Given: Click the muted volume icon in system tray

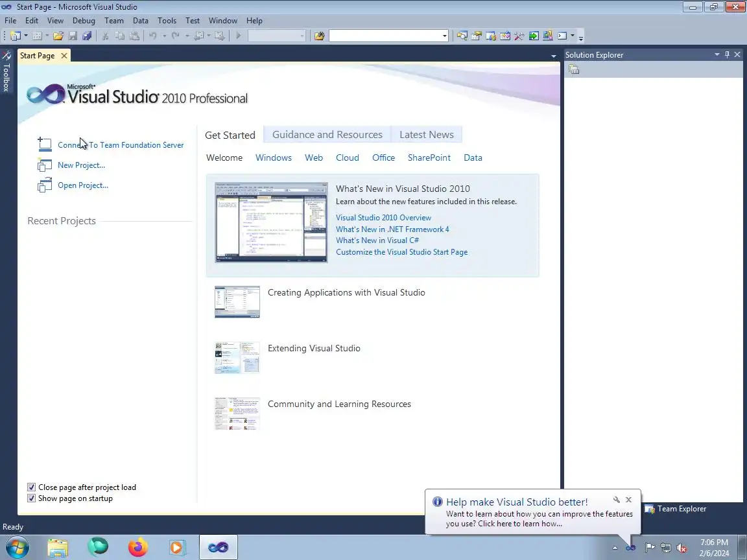Looking at the screenshot, I should coord(682,548).
